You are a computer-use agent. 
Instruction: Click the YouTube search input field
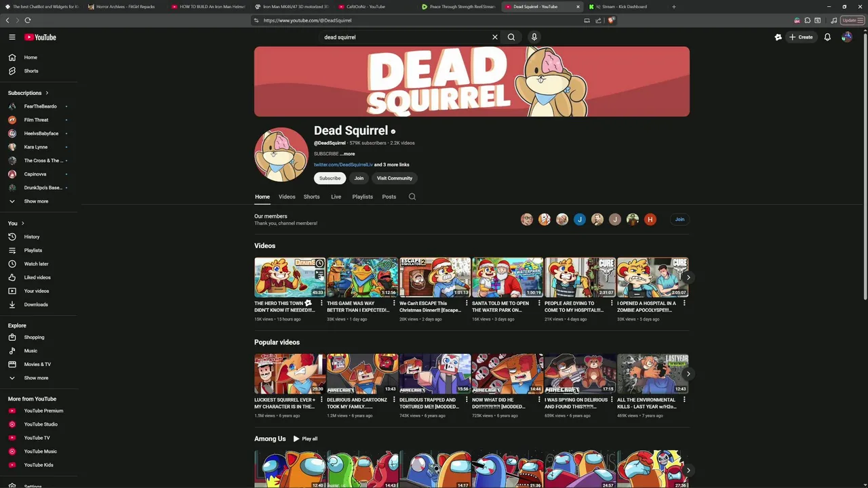[x=404, y=37]
